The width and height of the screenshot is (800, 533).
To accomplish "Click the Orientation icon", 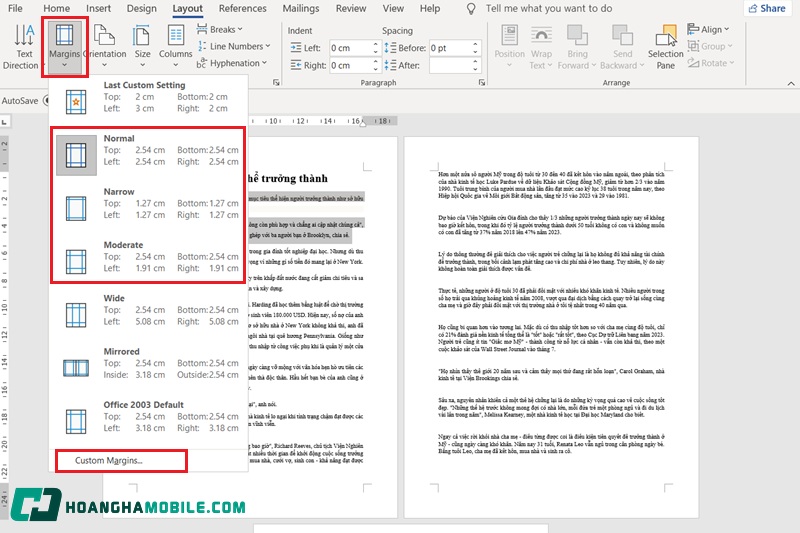I will pyautogui.click(x=105, y=40).
